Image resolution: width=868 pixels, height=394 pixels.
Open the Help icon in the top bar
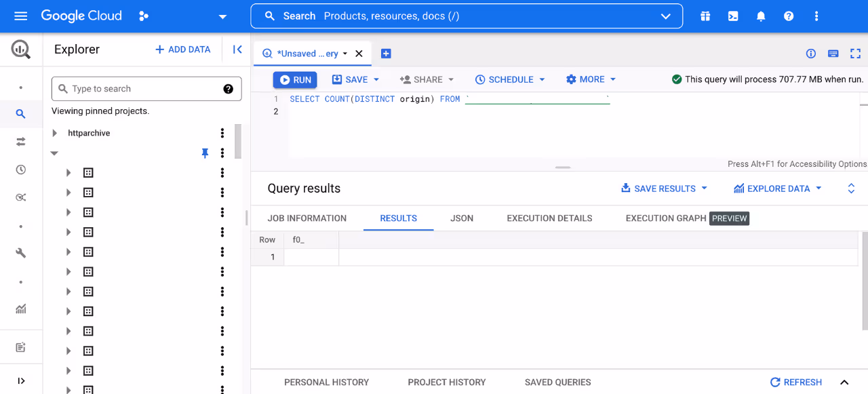[x=789, y=16]
